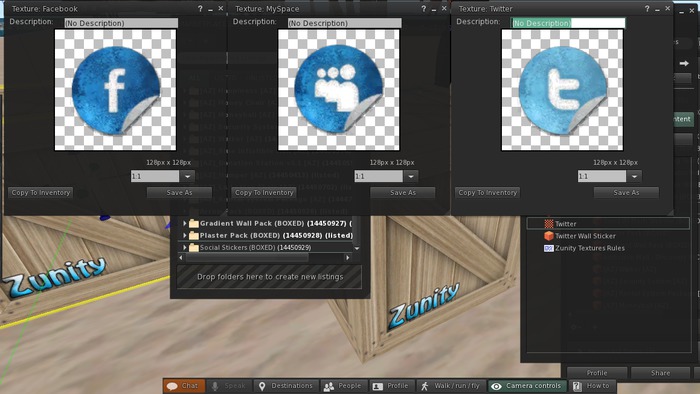Click the Zunity Textures Rules notecard icon
This screenshot has height=394, width=700.
(549, 248)
